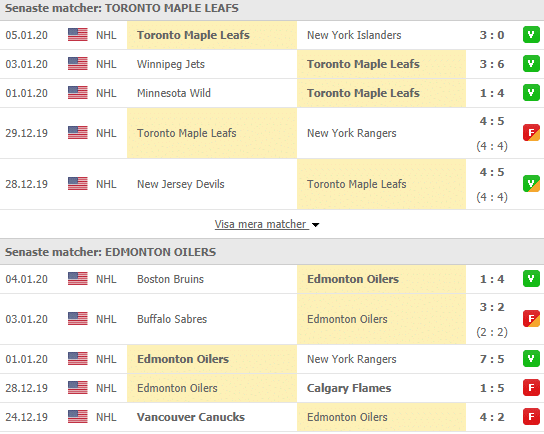
Task: Click the 3 : 6 score of Winnipeg match
Action: [492, 64]
